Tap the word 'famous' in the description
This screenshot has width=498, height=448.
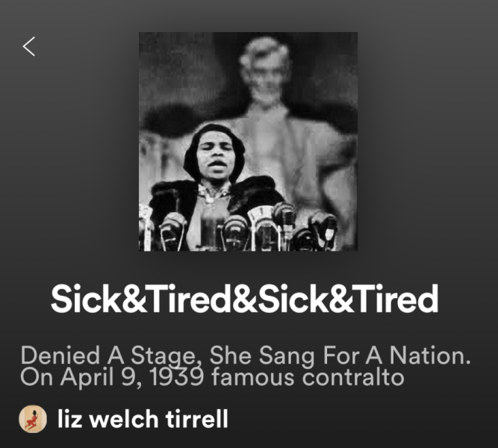253,377
